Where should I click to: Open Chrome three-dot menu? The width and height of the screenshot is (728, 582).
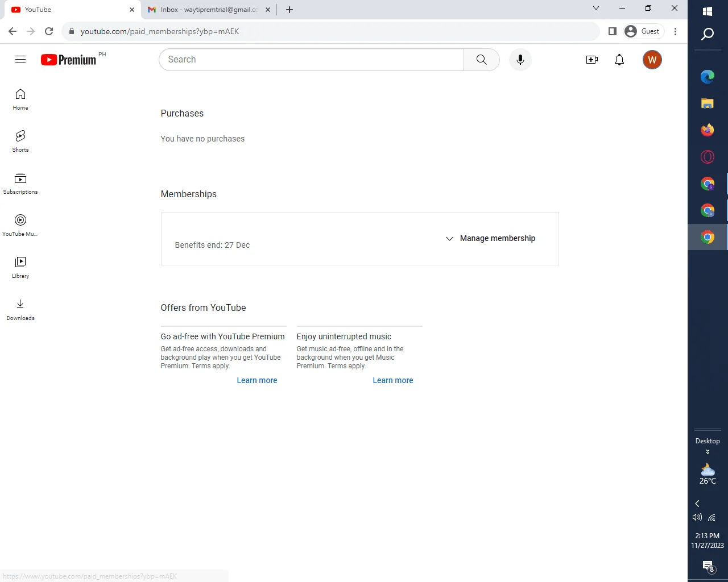(675, 31)
